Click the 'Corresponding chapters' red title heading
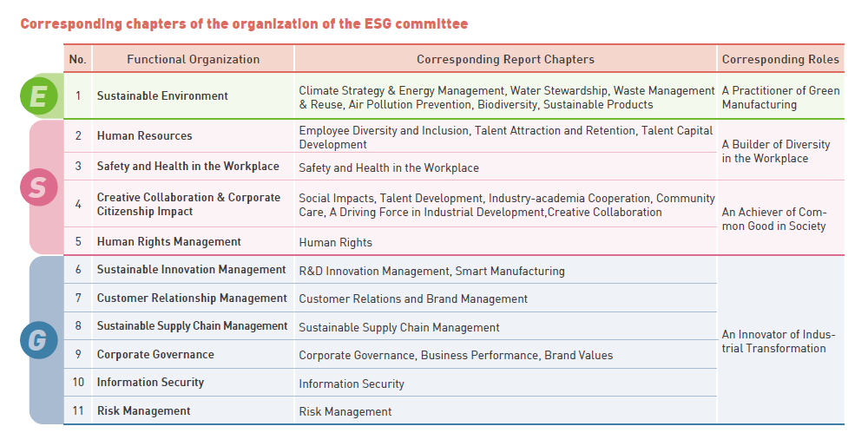The width and height of the screenshot is (868, 446). tap(244, 23)
